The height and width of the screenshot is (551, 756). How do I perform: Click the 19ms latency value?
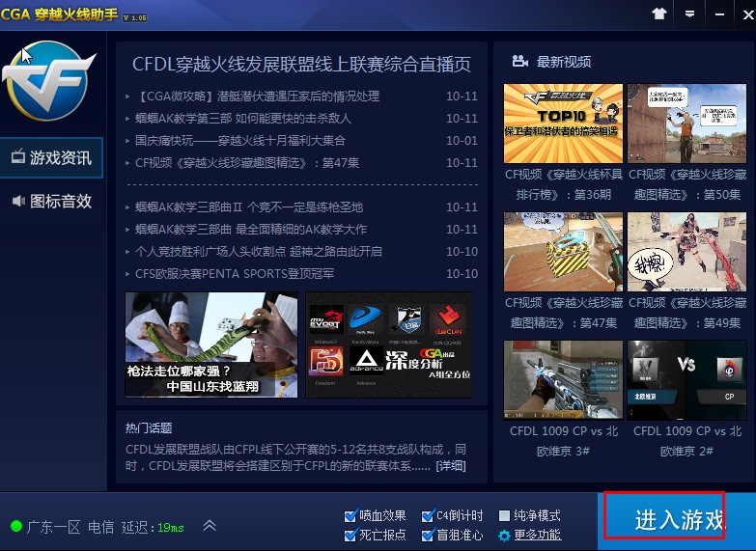(170, 528)
